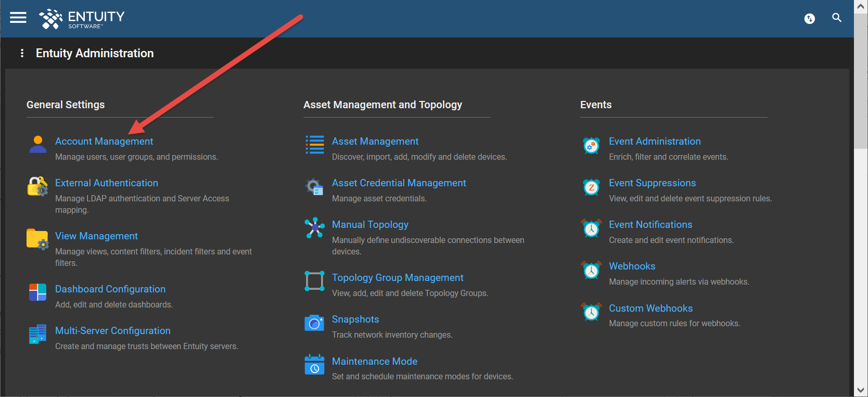Open Asset Credential Management link
Viewport: 868px width, 397px height.
[x=399, y=183]
